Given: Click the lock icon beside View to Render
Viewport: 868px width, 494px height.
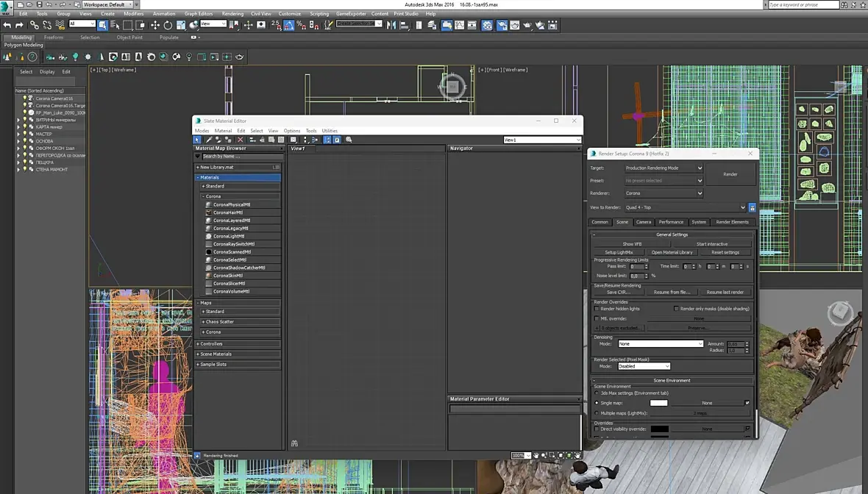Looking at the screenshot, I should tap(752, 207).
